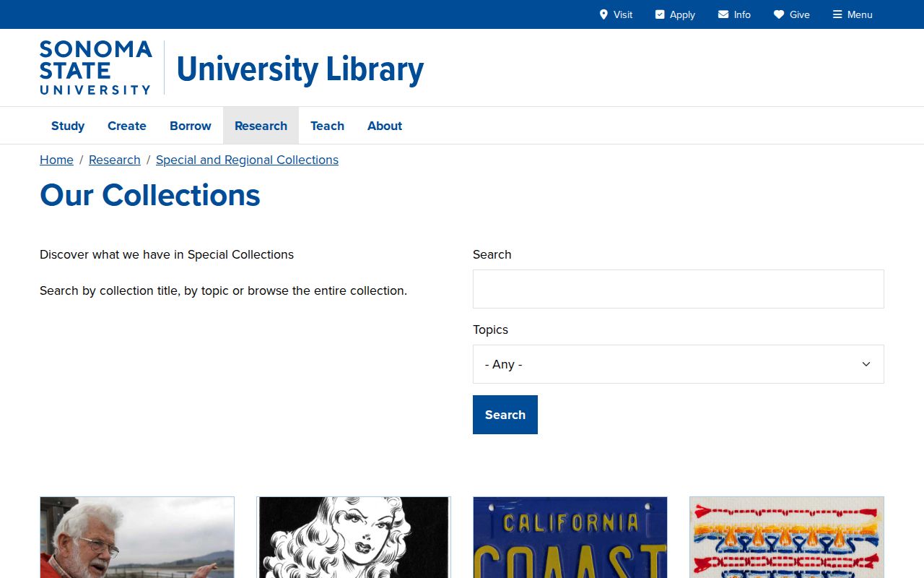Open the About menu item
The width and height of the screenshot is (924, 578).
(x=385, y=126)
